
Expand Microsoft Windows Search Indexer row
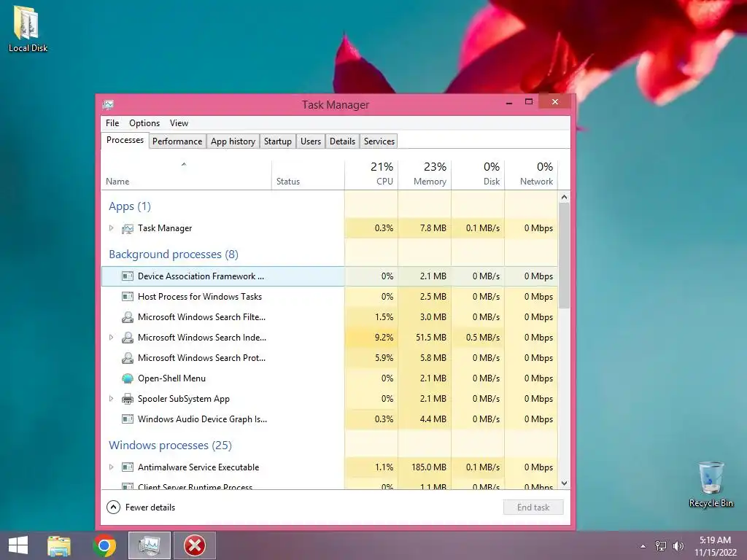click(x=111, y=337)
